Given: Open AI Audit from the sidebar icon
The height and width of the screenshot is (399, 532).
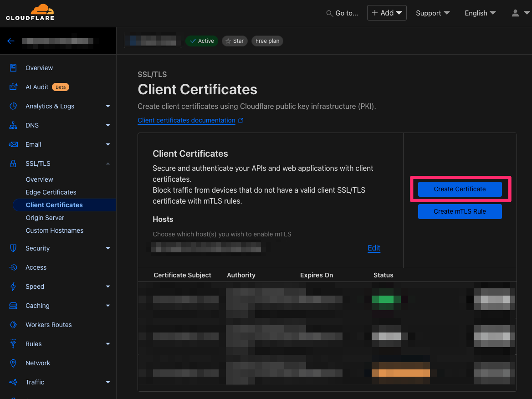Looking at the screenshot, I should tap(14, 87).
